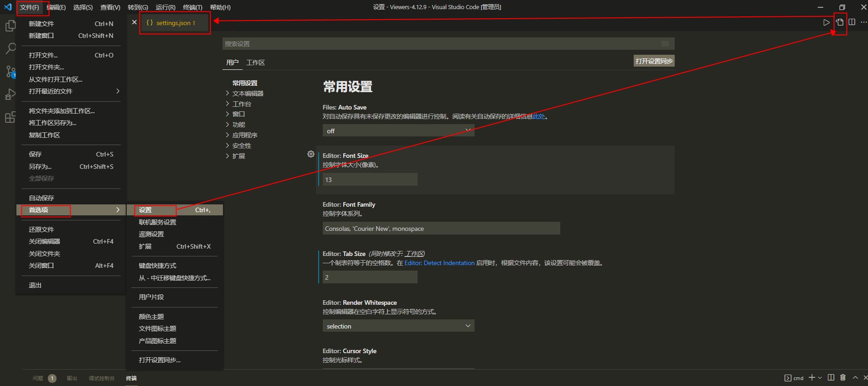Switch to the 工作区 settings tab
The height and width of the screenshot is (386, 868).
[x=255, y=63]
